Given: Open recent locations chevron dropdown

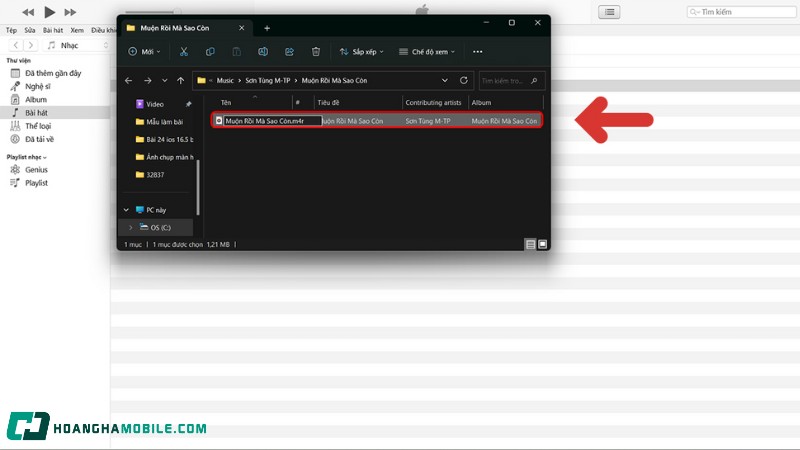Looking at the screenshot, I should 164,81.
